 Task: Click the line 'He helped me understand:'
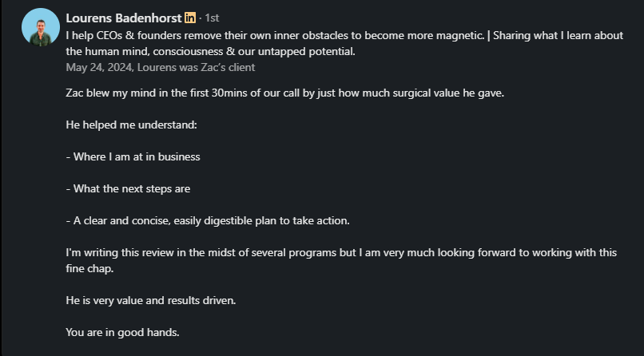point(131,125)
